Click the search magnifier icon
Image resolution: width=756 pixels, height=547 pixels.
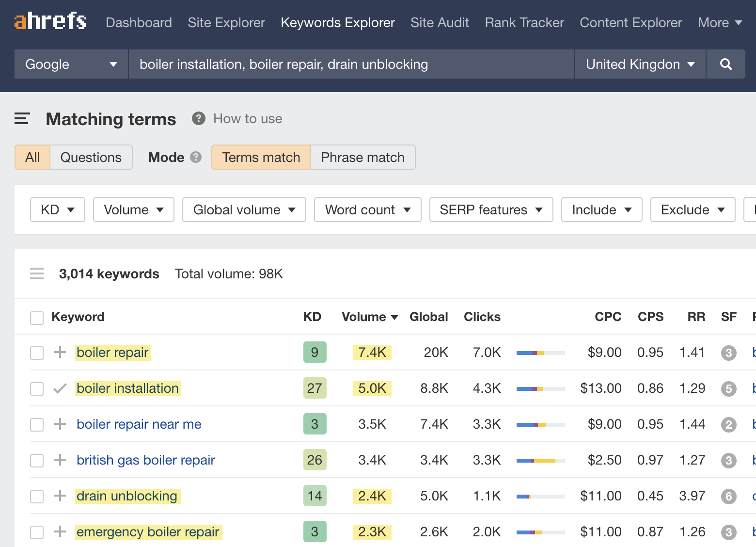pyautogui.click(x=725, y=64)
